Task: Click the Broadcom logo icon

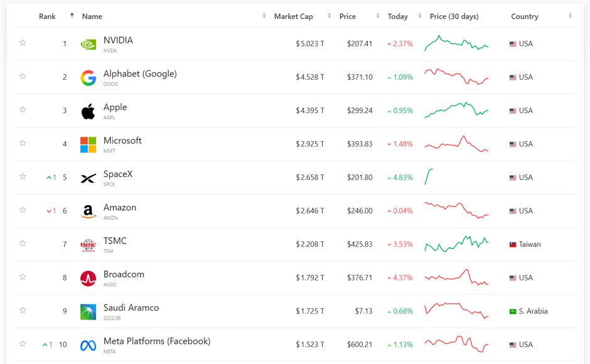Action: 88,279
